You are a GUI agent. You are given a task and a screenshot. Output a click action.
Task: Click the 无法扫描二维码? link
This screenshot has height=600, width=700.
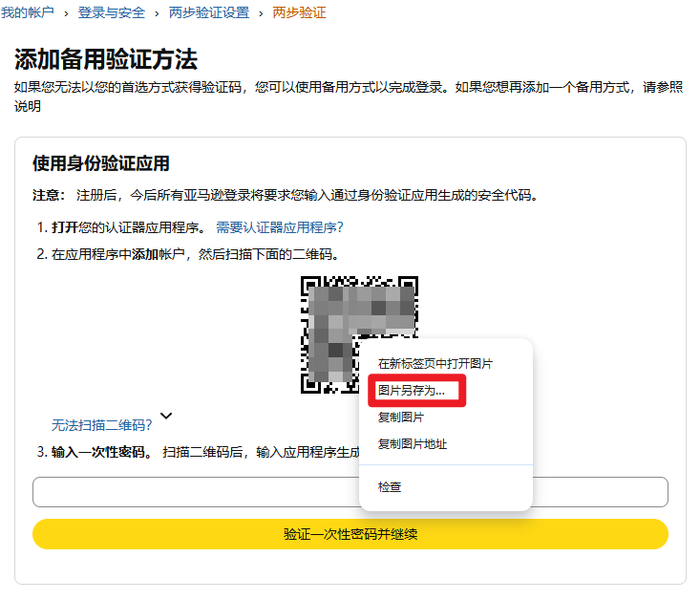click(101, 425)
